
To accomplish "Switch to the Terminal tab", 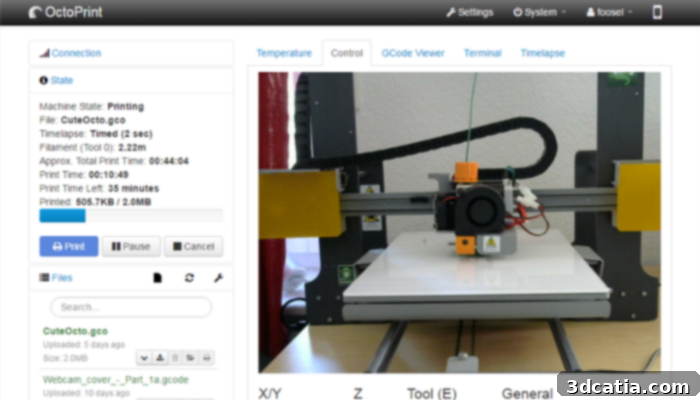I will click(483, 53).
